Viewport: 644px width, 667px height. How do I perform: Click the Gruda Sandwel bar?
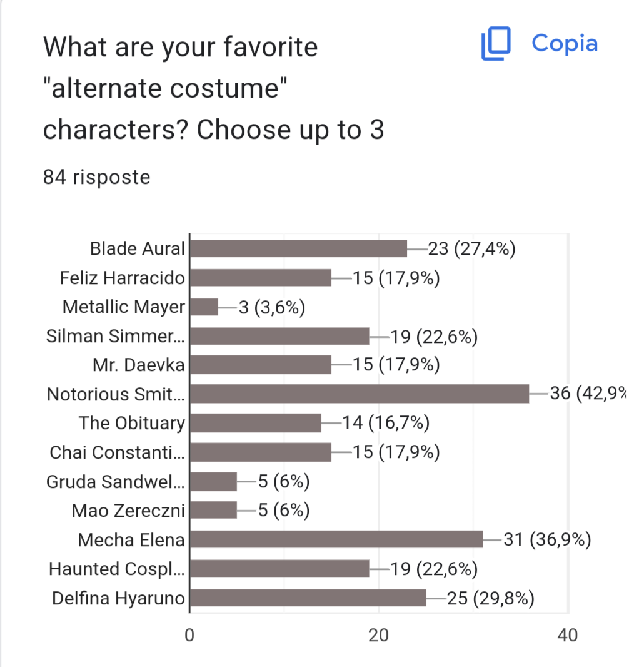213,481
